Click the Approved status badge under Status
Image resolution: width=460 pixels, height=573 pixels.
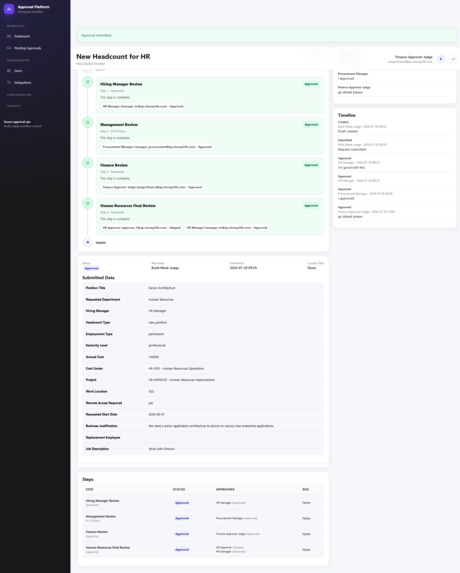pyautogui.click(x=91, y=268)
